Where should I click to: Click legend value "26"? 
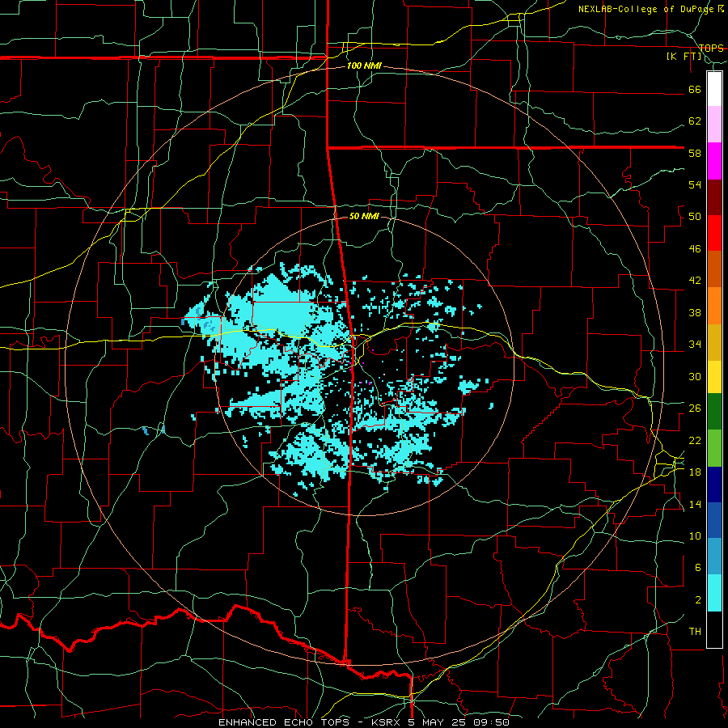(x=695, y=408)
